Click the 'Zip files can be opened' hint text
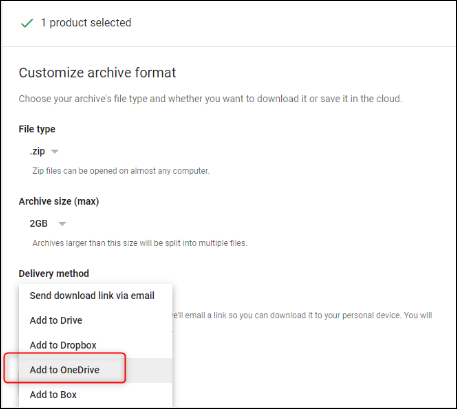Screen dimensions: 457x409 [x=121, y=171]
